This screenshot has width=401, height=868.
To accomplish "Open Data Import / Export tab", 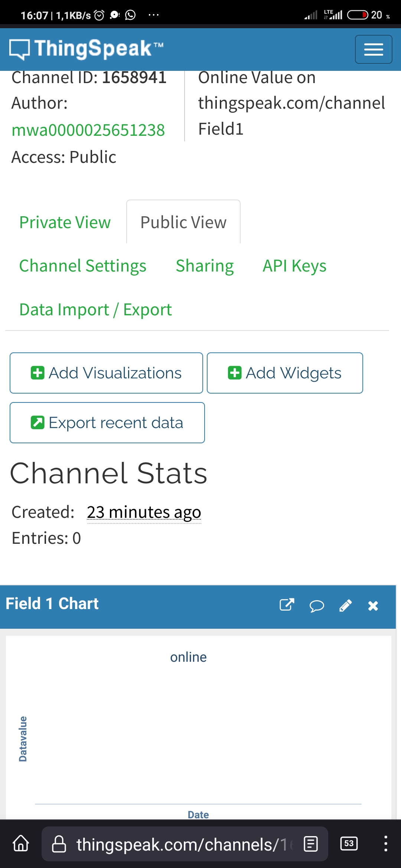I will [x=95, y=310].
